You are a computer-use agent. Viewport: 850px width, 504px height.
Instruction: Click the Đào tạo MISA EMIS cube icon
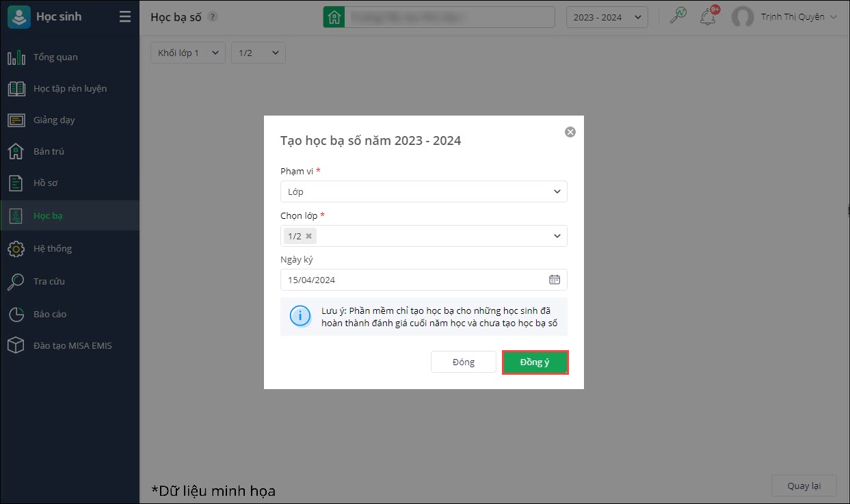(16, 345)
